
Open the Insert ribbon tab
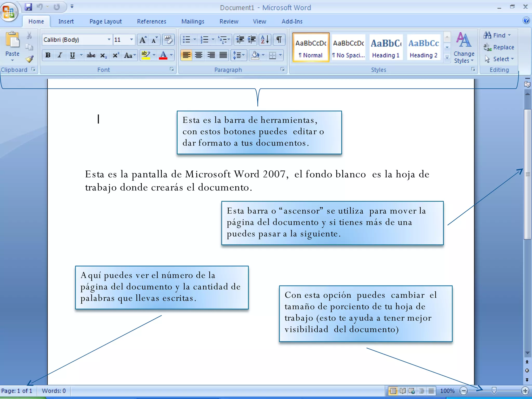pos(66,21)
